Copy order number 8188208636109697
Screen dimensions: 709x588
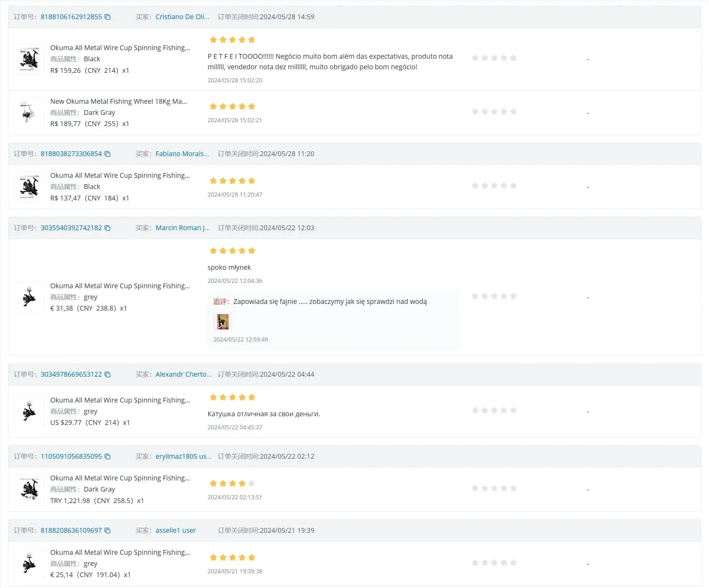pyautogui.click(x=107, y=530)
